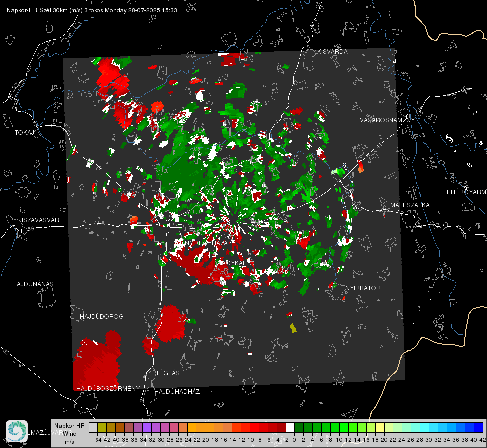Click the small yellow radar echo patch
The height and width of the screenshot is (448, 487).
tap(293, 328)
